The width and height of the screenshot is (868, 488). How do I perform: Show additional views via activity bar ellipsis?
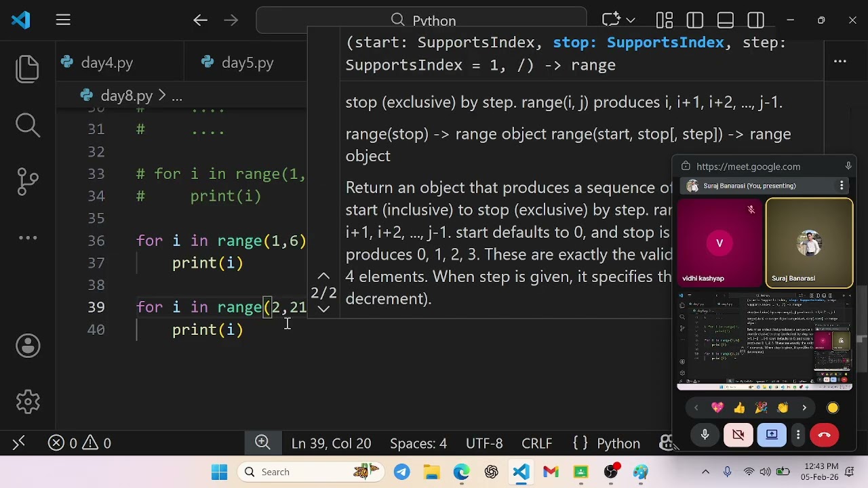coord(28,238)
